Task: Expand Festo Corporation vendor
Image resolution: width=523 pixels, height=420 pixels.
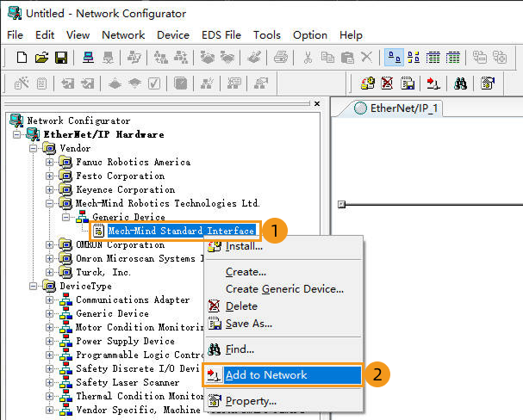Action: 49,176
